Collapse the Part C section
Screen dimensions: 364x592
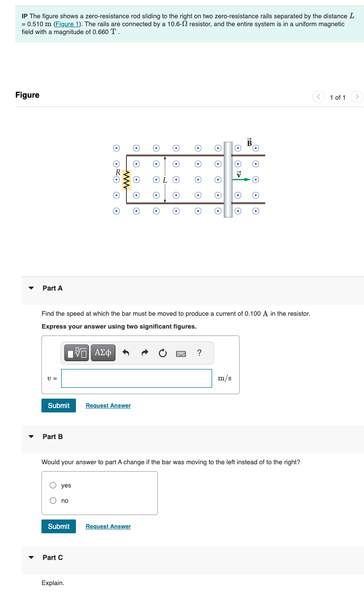pyautogui.click(x=31, y=557)
